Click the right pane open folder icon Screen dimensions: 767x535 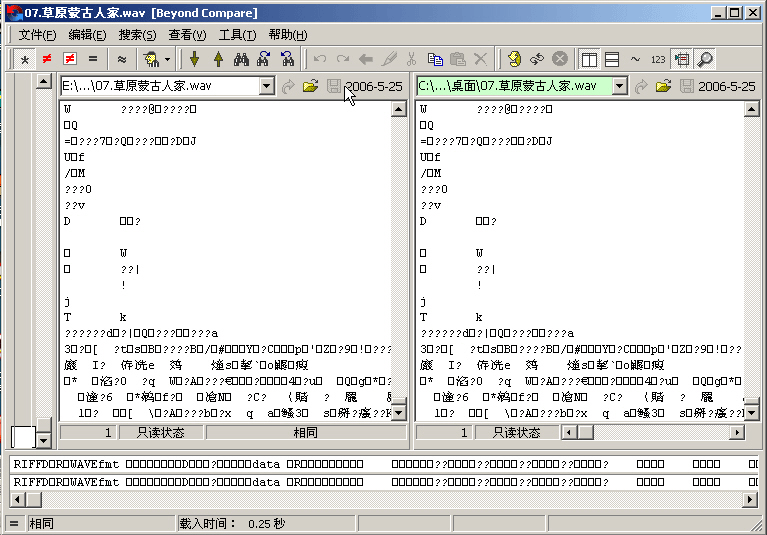tap(663, 86)
